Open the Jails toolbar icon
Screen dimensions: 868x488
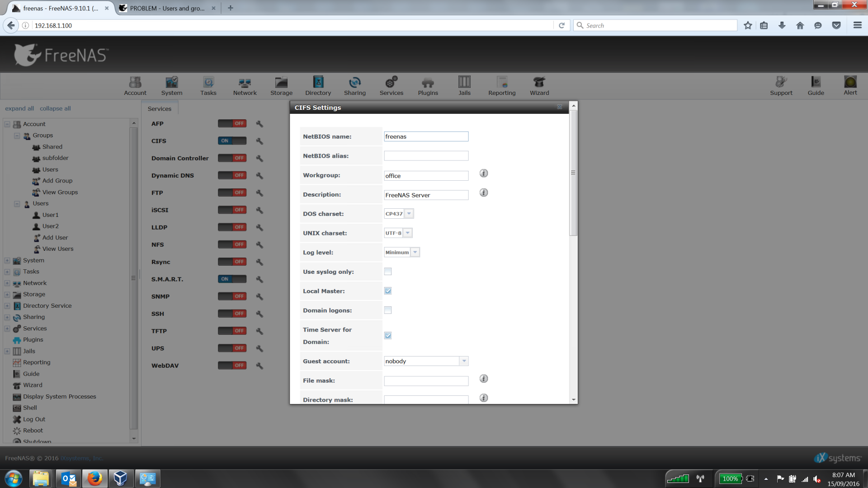point(464,85)
